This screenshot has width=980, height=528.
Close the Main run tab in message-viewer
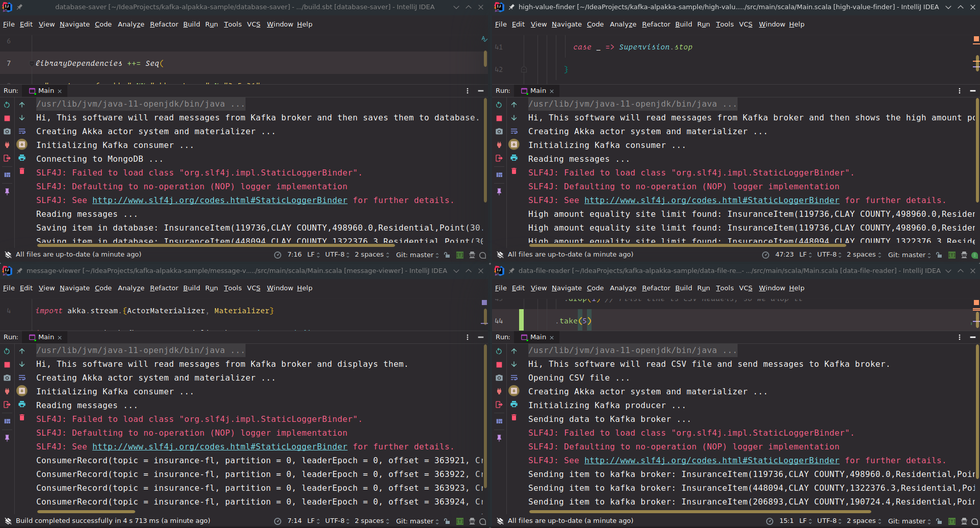coord(60,338)
